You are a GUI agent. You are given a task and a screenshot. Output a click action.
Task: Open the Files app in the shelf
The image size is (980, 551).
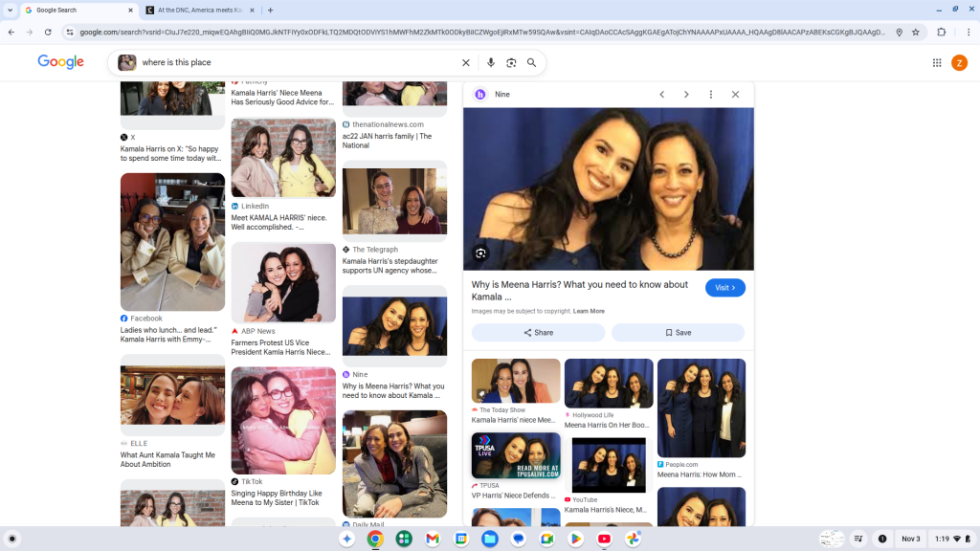490,539
